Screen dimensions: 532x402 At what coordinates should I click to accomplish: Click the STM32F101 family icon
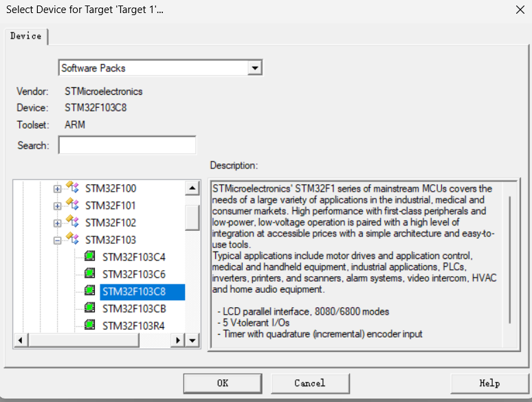pos(72,204)
